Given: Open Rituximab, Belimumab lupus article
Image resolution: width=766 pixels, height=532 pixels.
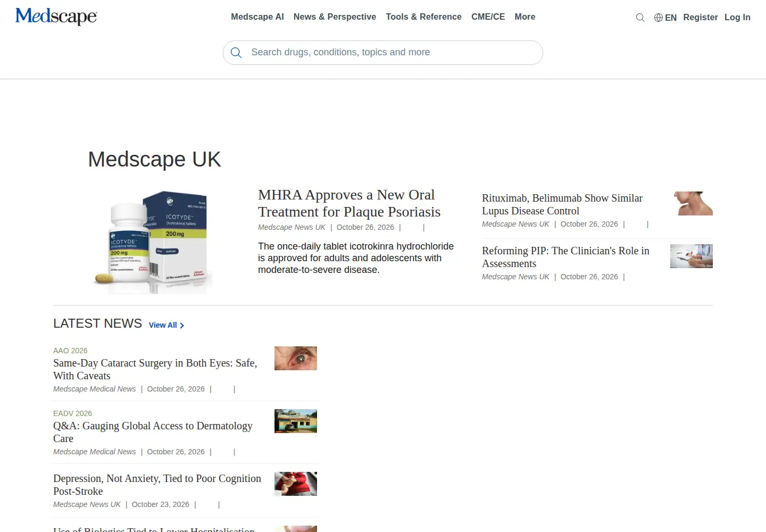Looking at the screenshot, I should (x=562, y=204).
